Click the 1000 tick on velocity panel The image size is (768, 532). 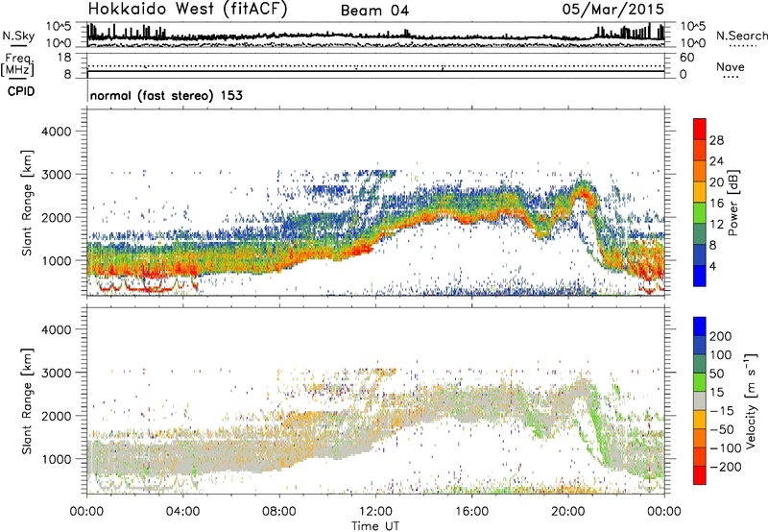click(57, 459)
